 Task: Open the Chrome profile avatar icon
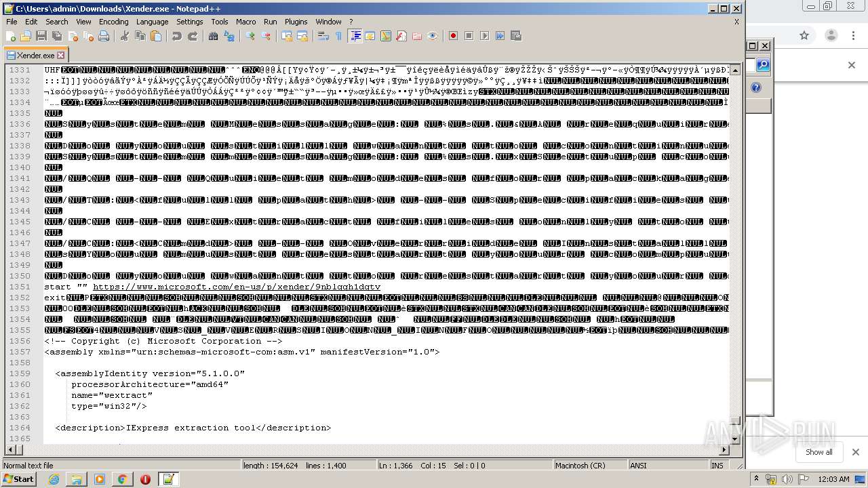(x=831, y=35)
